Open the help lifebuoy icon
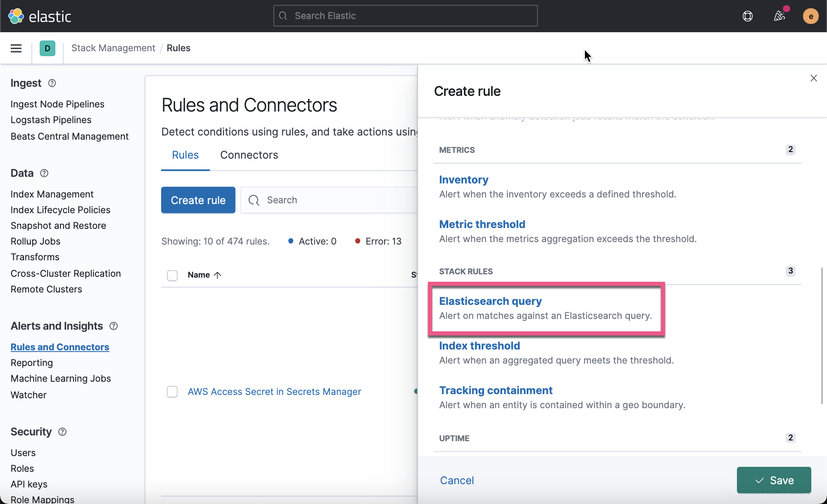Viewport: 827px width, 504px height. click(747, 16)
